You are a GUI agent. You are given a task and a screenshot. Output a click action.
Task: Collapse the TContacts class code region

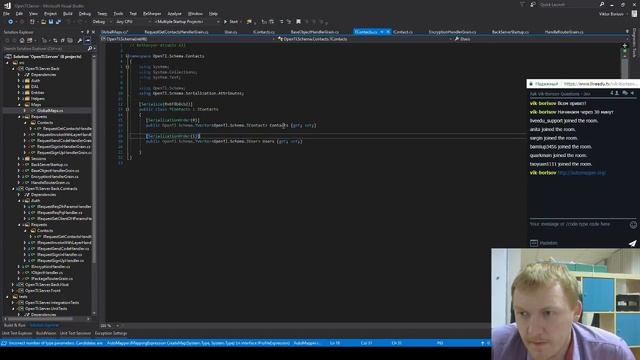point(127,109)
